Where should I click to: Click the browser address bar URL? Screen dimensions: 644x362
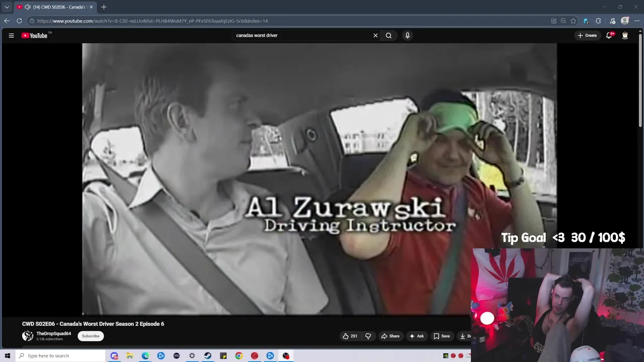click(152, 21)
